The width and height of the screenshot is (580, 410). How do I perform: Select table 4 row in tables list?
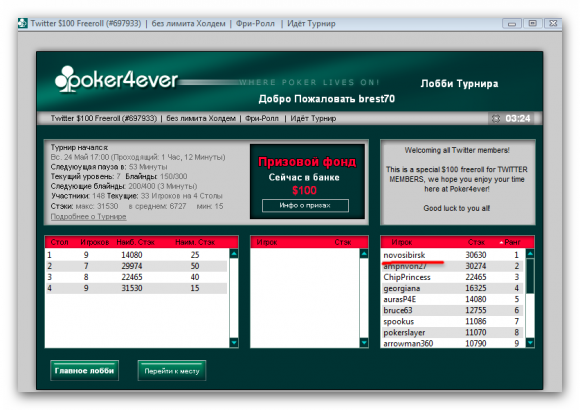tap(136, 288)
